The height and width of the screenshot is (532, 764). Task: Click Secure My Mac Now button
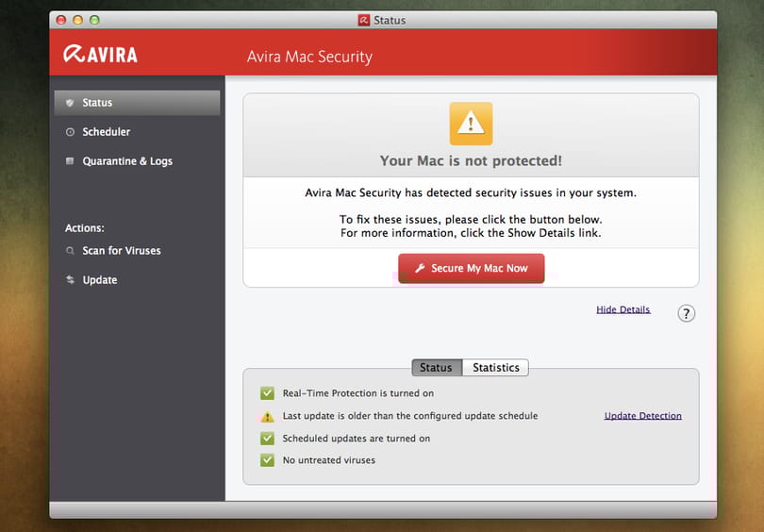tap(472, 269)
